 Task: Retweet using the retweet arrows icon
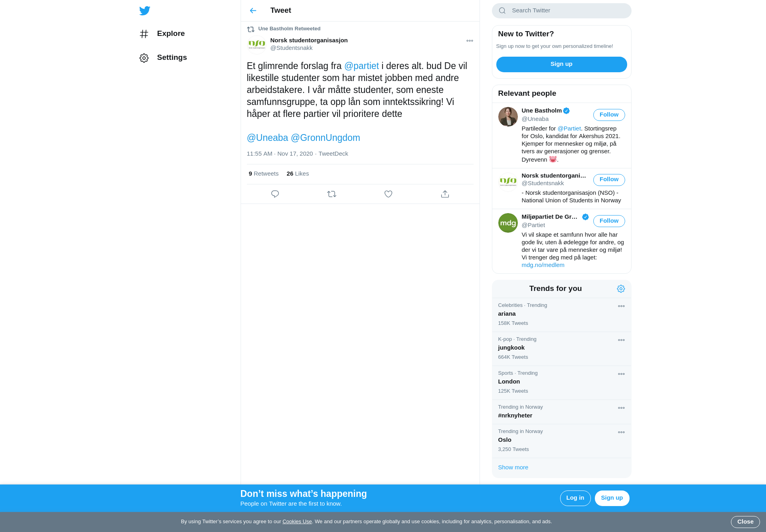[x=332, y=194]
